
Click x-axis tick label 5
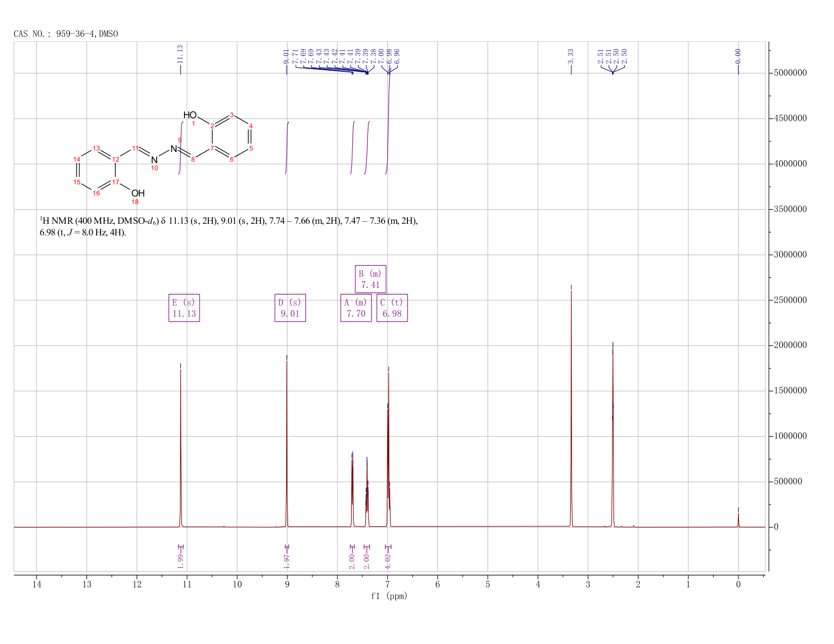click(x=488, y=585)
